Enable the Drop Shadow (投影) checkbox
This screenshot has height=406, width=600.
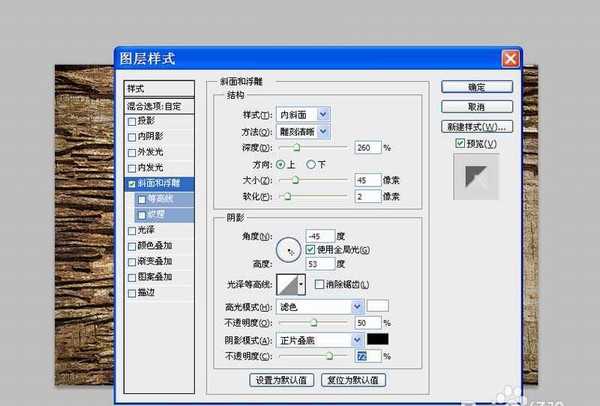132,121
